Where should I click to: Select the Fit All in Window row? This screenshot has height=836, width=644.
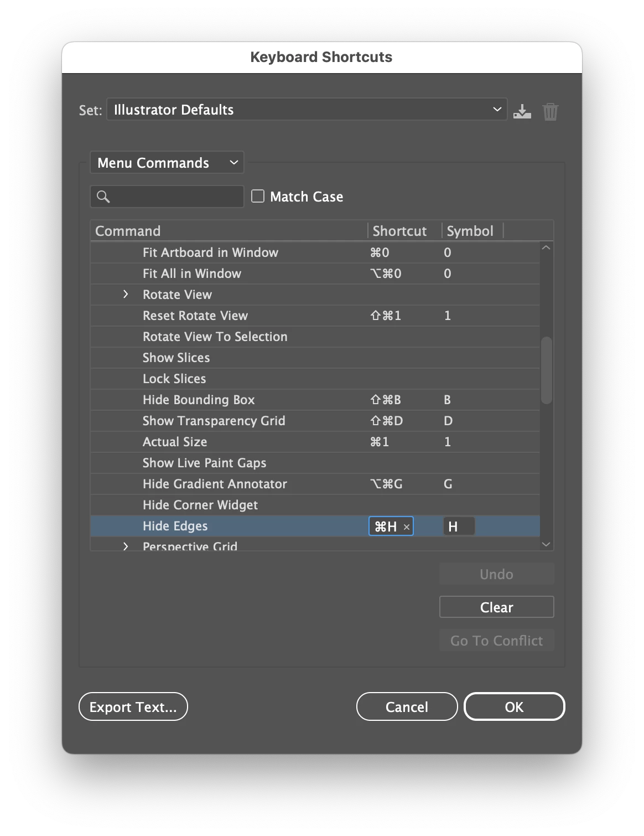point(315,273)
